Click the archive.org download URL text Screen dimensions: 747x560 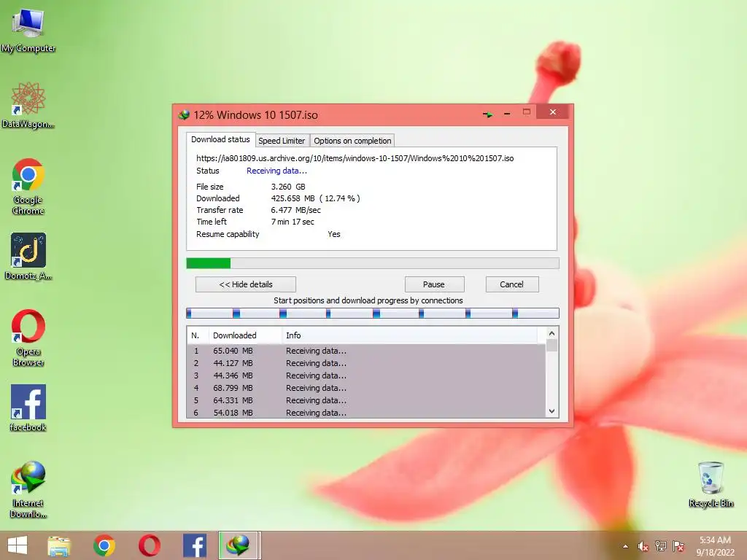point(355,158)
